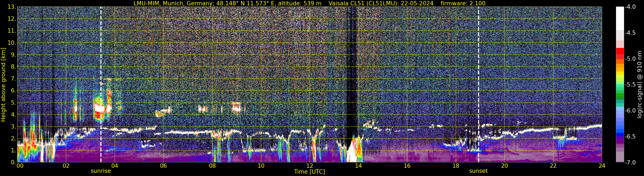Click the 12 tick on the time axis

click(310, 166)
